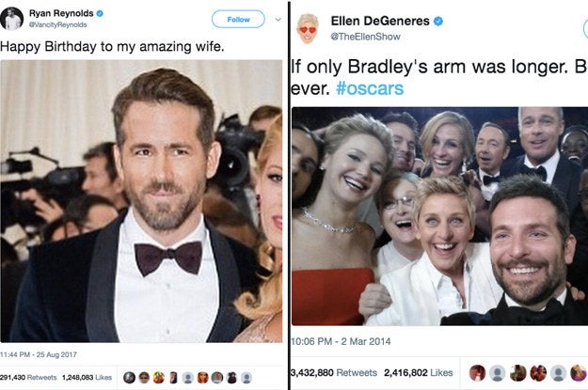View the 3,432,880 Retweets list

pos(334,373)
